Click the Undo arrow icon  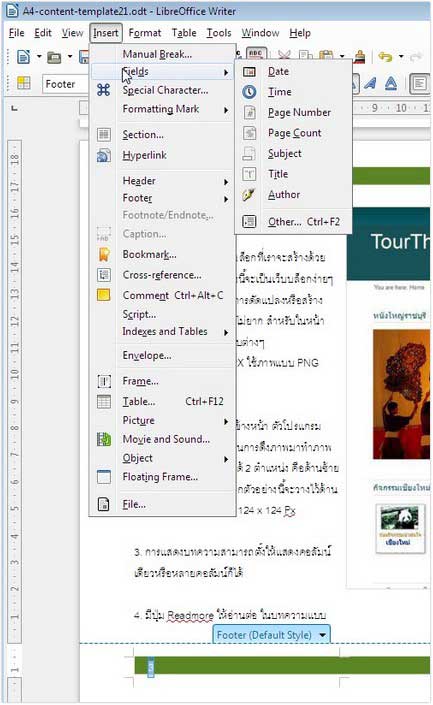click(x=385, y=57)
